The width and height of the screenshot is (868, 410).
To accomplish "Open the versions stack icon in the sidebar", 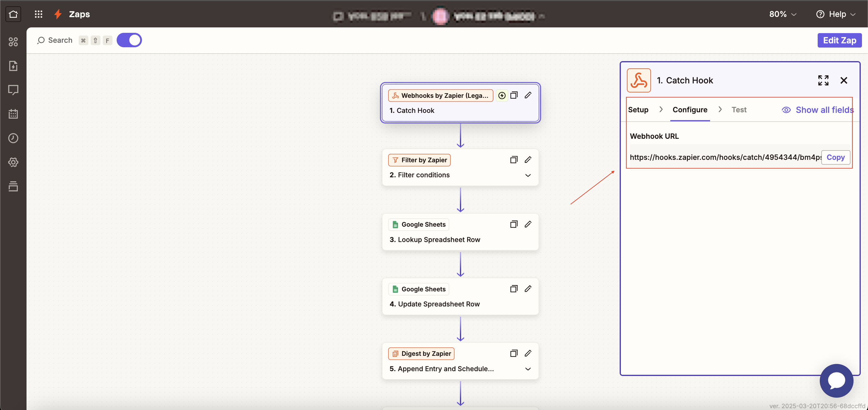I will 13,186.
